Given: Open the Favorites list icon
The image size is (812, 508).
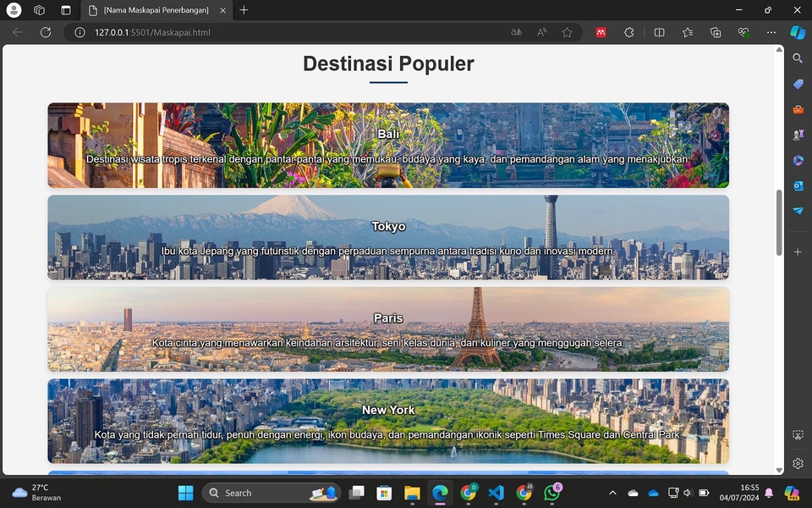Looking at the screenshot, I should click(688, 32).
